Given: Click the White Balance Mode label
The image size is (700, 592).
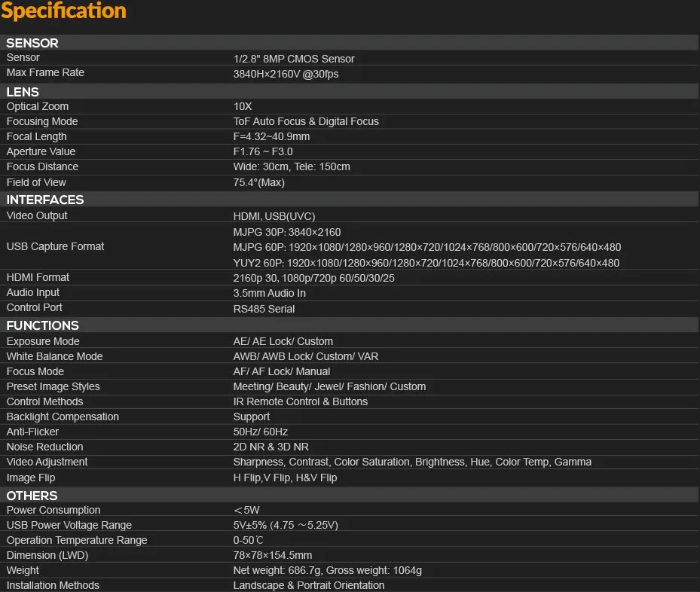Looking at the screenshot, I should click(x=54, y=356).
